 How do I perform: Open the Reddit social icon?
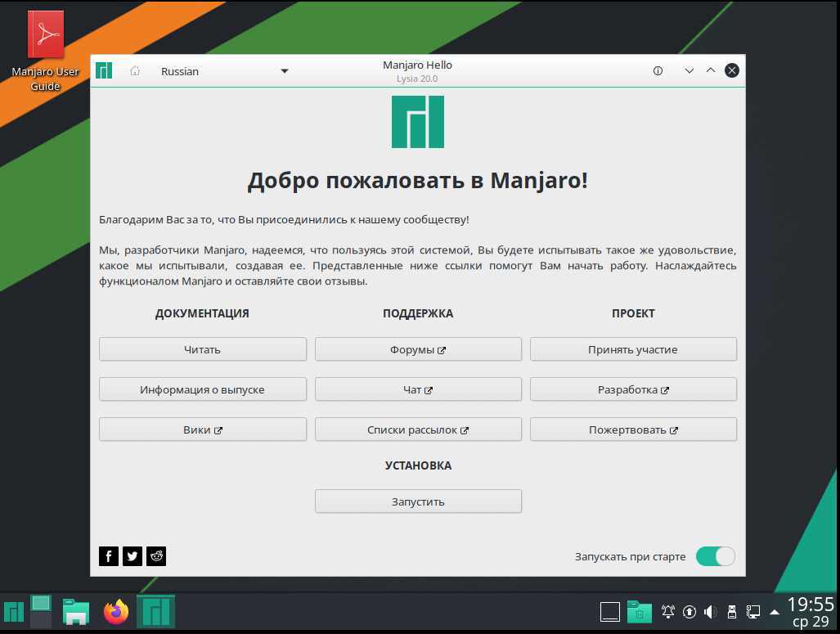[156, 556]
